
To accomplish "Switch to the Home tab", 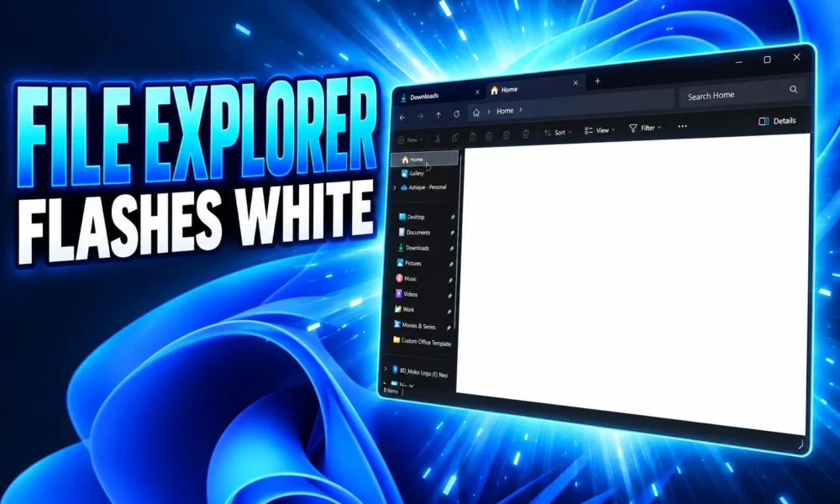I will [x=534, y=87].
